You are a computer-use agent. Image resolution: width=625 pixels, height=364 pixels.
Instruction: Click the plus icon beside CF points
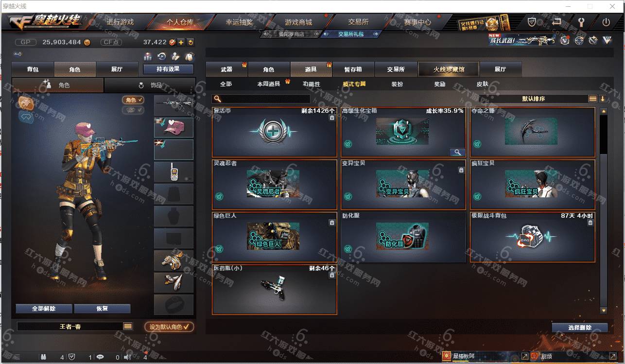pyautogui.click(x=181, y=42)
